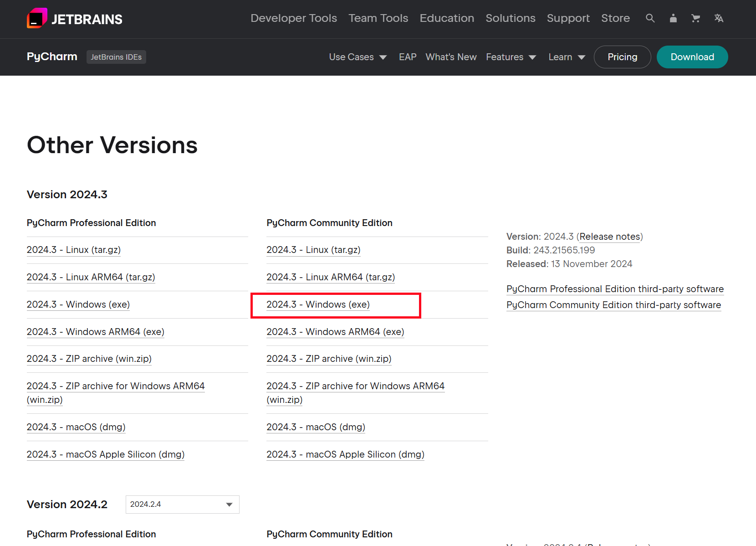Download Professional 2024.3 Linux ARM64 (tar.gz)
This screenshot has height=546, width=756.
tap(91, 277)
